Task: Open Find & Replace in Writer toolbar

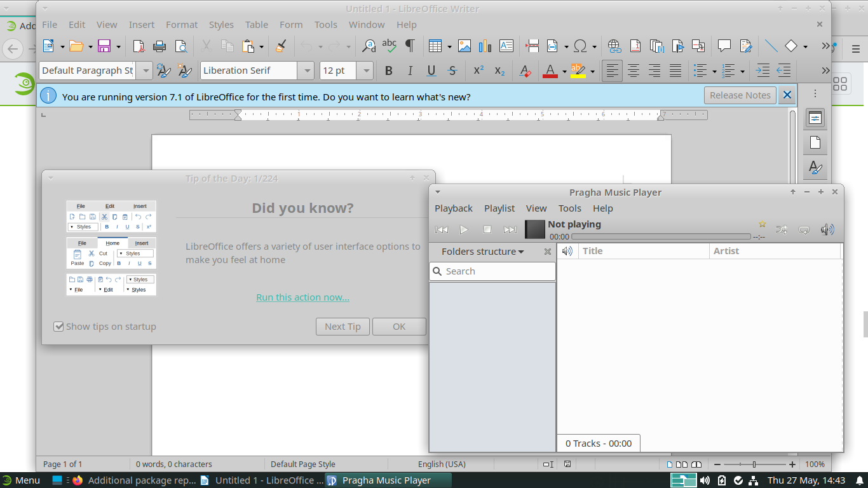Action: [369, 46]
